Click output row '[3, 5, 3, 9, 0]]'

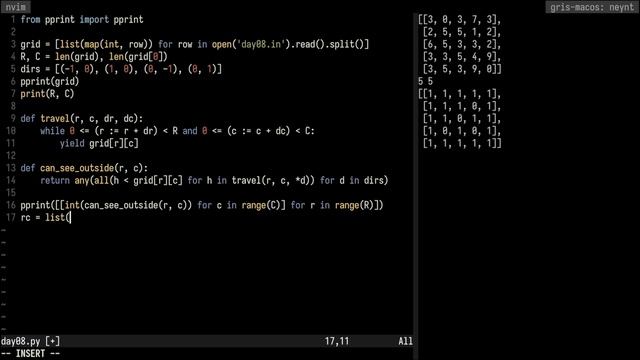coord(462,69)
